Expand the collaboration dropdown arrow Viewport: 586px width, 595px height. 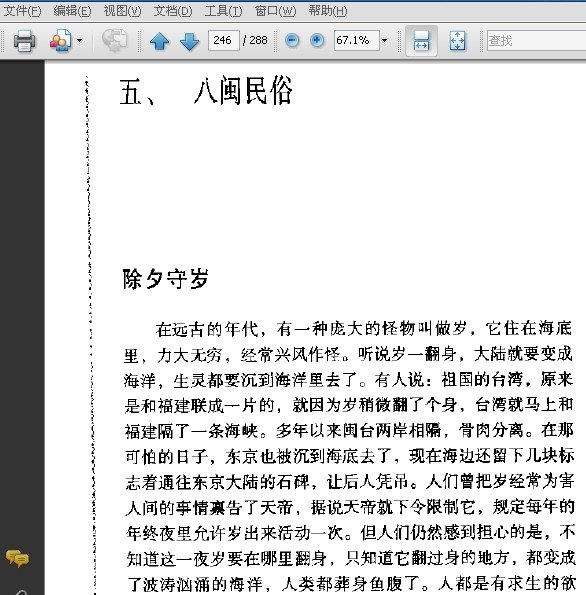79,40
